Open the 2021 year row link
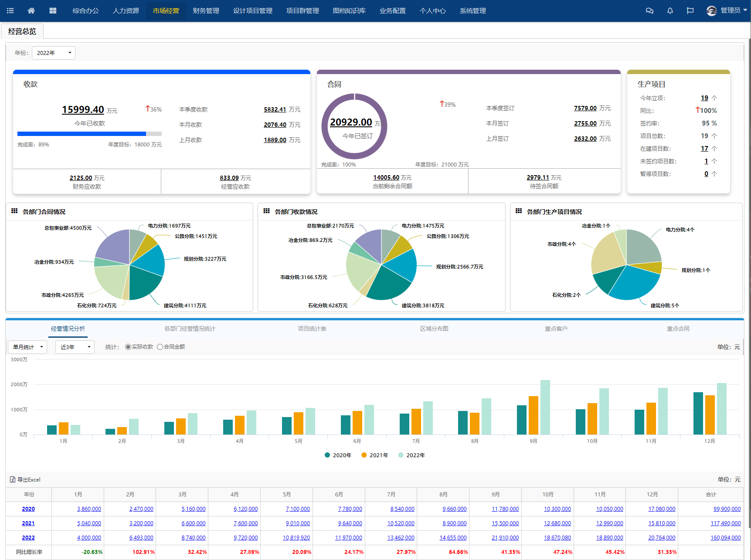This screenshot has width=751, height=560. (28, 523)
